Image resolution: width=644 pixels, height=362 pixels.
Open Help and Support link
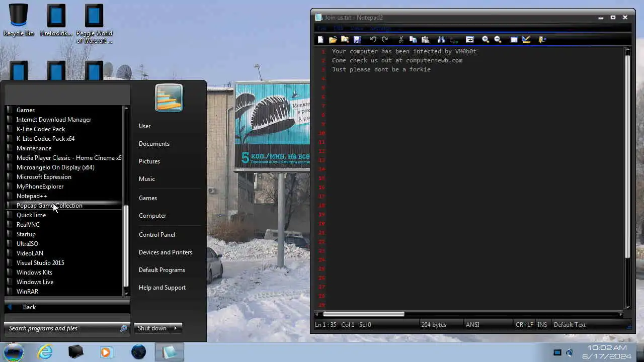(x=162, y=288)
